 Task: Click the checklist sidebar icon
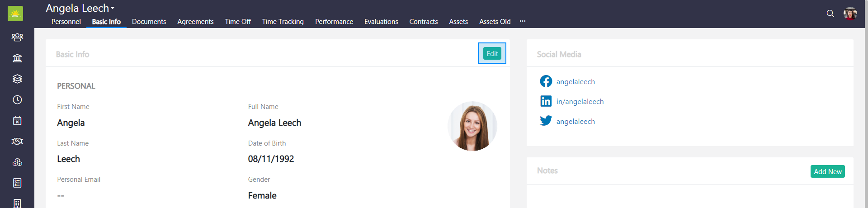pos(17,183)
